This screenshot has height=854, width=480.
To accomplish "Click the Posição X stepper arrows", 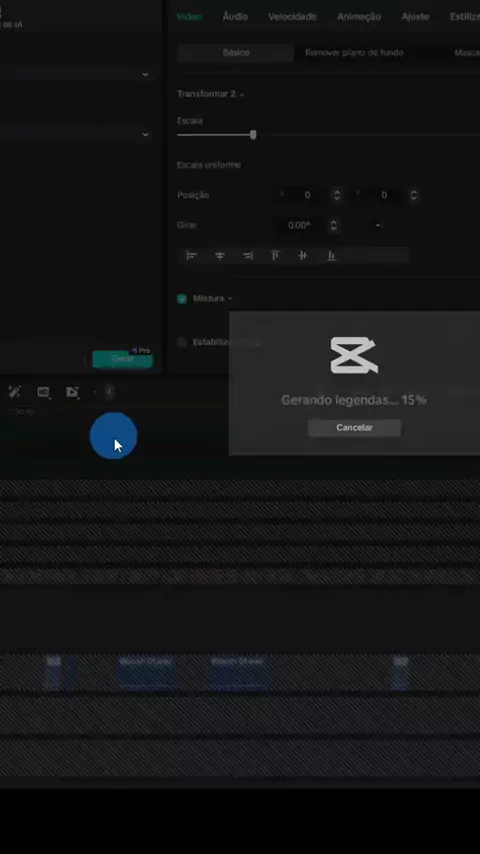I will [337, 195].
